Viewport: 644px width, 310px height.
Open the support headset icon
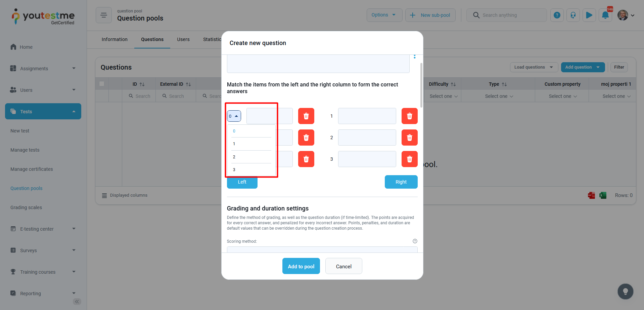pyautogui.click(x=573, y=15)
